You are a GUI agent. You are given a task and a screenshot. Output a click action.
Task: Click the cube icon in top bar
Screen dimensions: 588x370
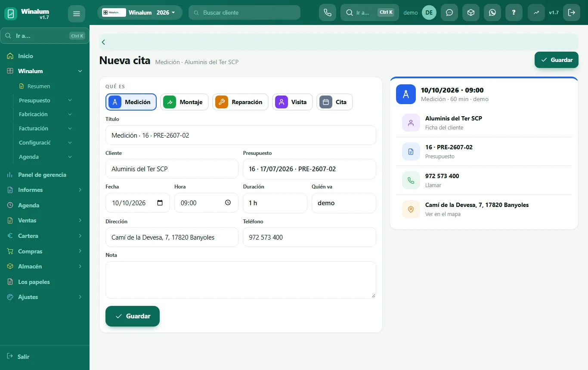point(471,12)
